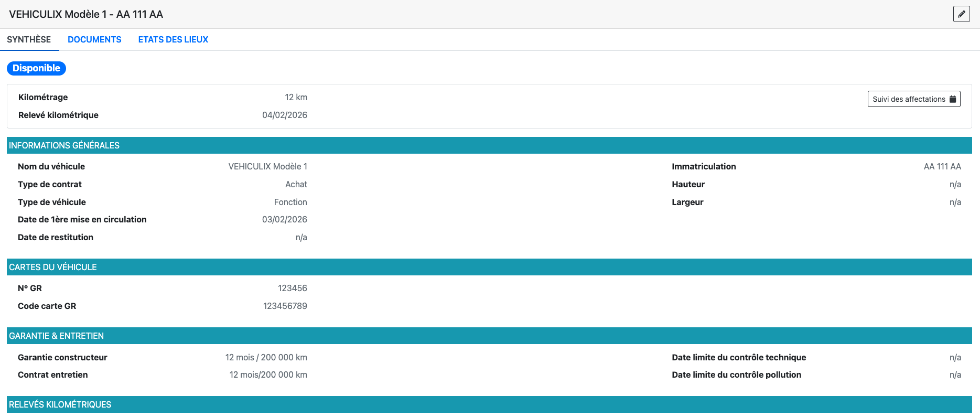The height and width of the screenshot is (417, 980).
Task: Click the Type de contrat value Achat
Action: click(296, 185)
